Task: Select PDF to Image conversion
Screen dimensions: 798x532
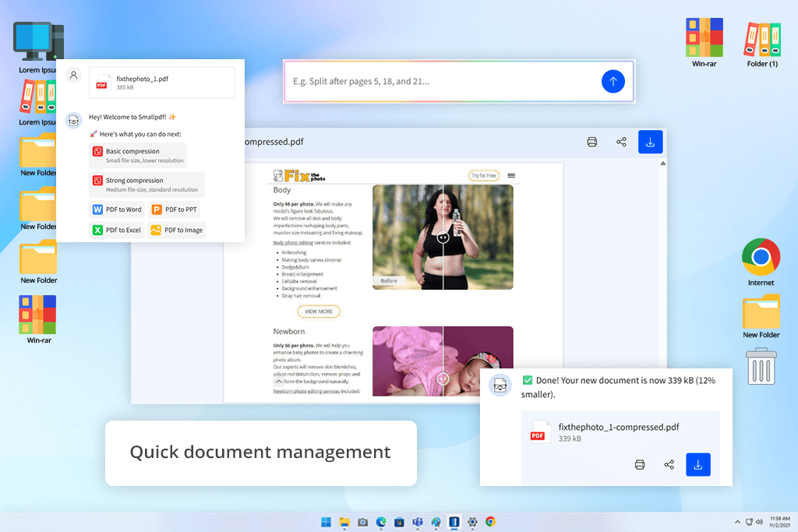Action: click(x=177, y=230)
